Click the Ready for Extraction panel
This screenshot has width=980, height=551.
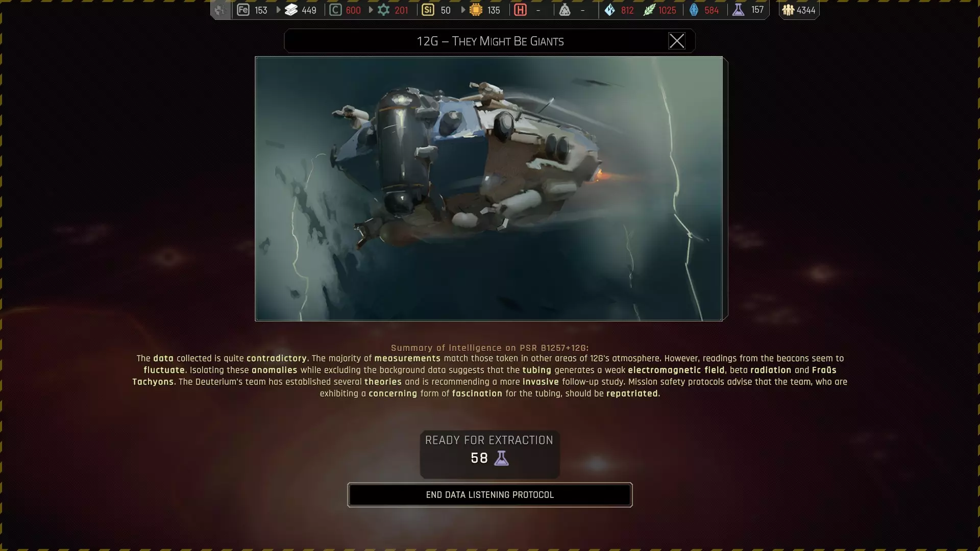coord(489,454)
